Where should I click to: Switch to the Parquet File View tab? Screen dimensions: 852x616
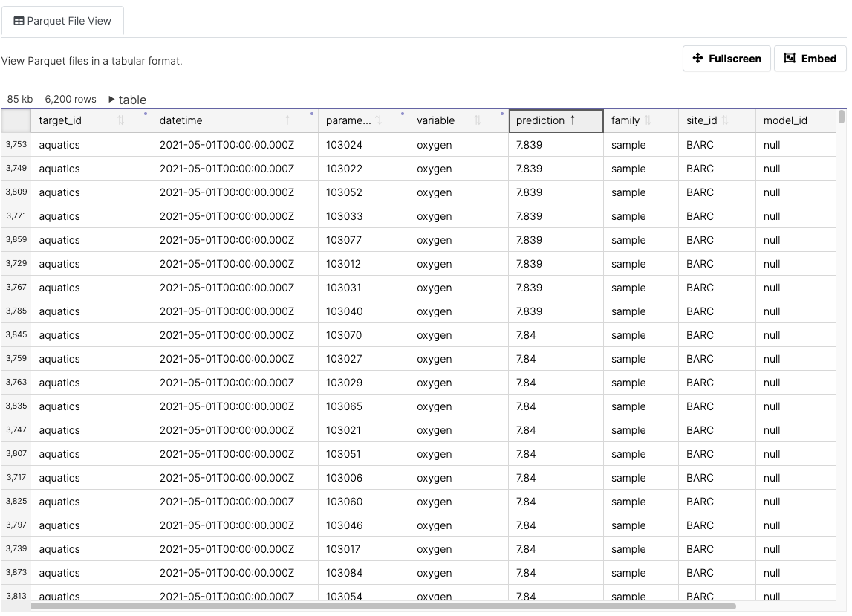click(63, 21)
